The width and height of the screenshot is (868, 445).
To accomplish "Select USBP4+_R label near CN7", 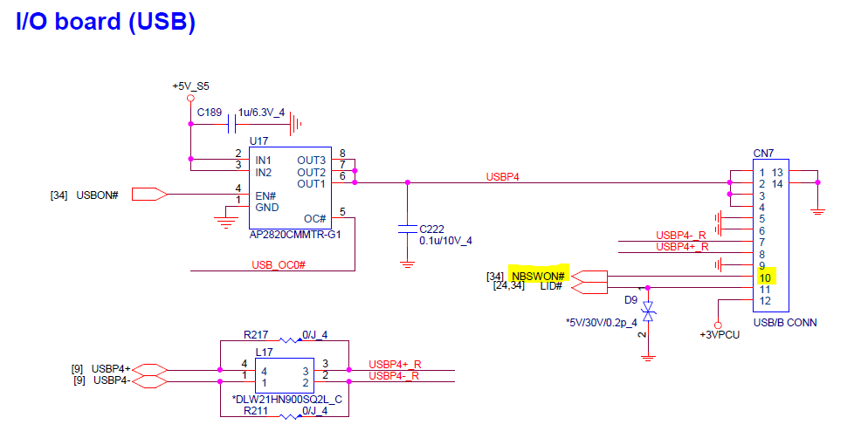I will point(682,247).
